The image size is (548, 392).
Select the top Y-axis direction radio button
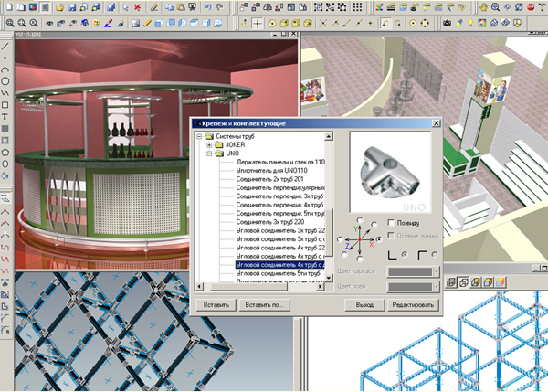(361, 220)
